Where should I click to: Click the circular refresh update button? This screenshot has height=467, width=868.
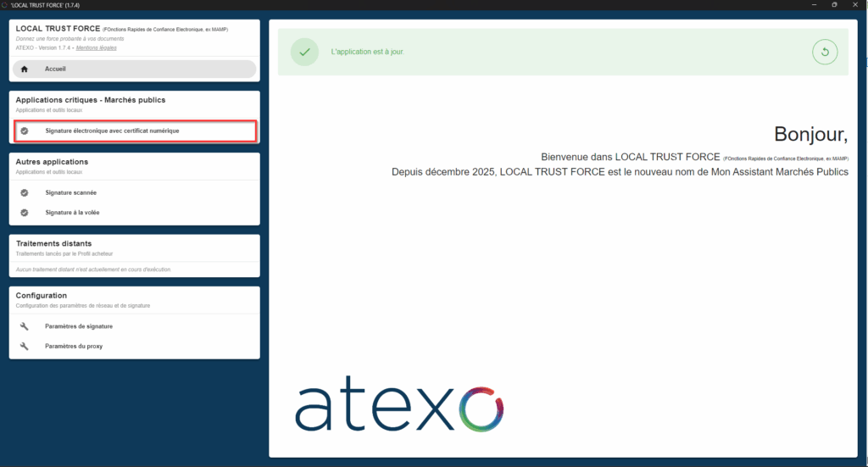[825, 52]
